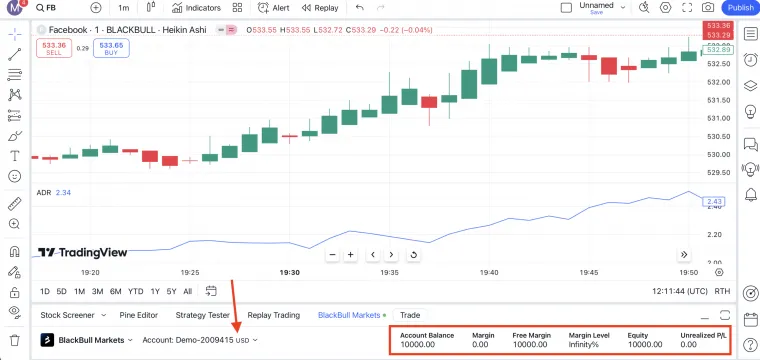
Task: Open the chats panel icon
Action: 750,144
